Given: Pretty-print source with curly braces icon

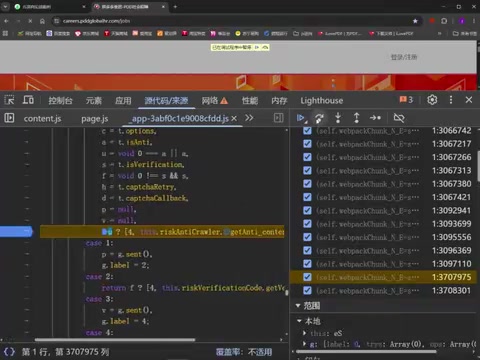Looking at the screenshot, I should pos(9,352).
